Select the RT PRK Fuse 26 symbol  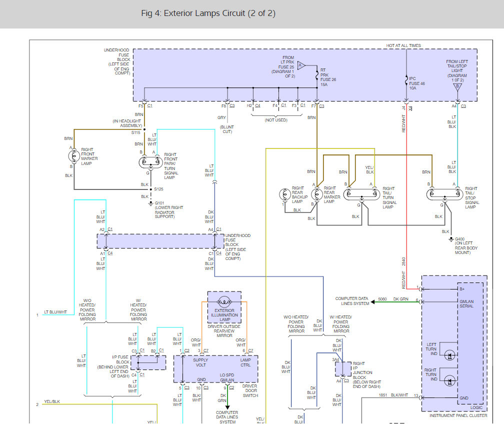(x=316, y=76)
